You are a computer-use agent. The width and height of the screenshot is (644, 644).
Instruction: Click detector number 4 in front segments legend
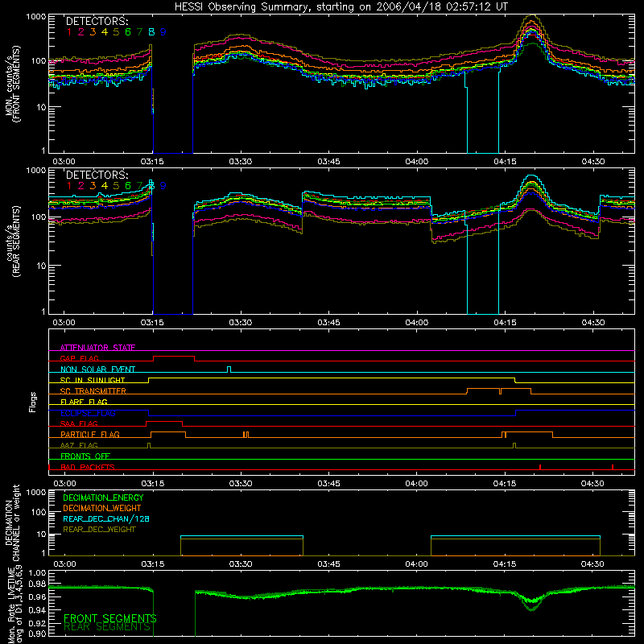105,32
